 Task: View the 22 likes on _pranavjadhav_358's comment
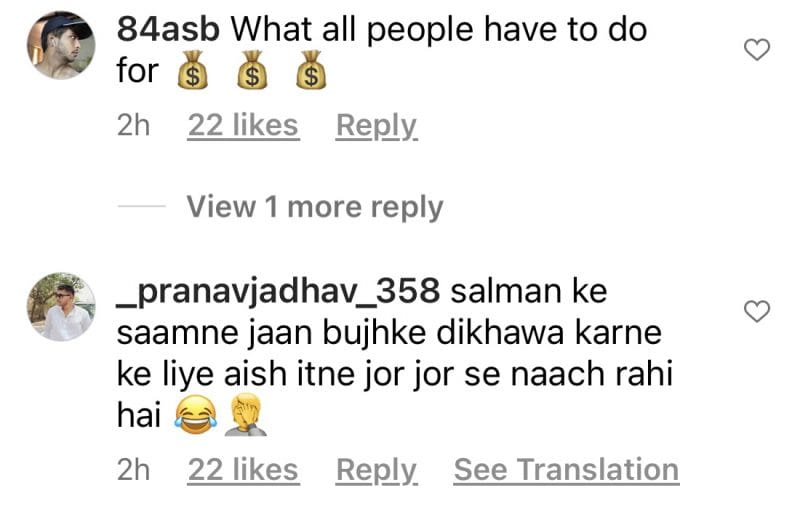(x=243, y=470)
